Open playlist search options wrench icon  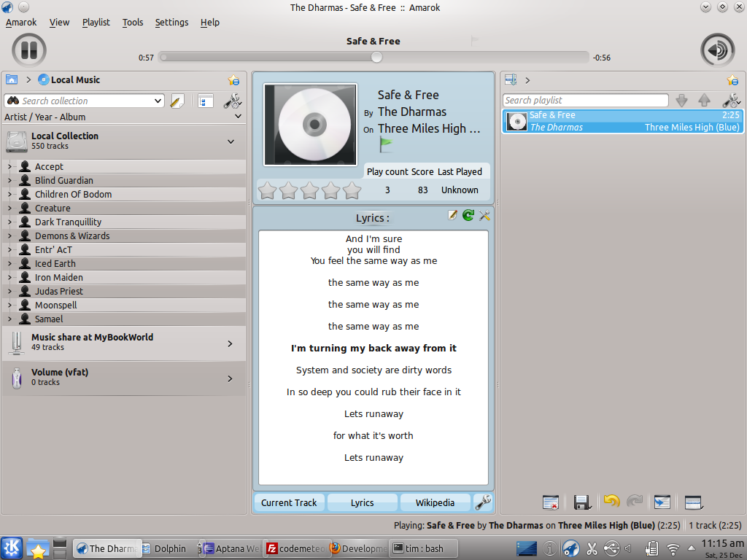pos(731,100)
